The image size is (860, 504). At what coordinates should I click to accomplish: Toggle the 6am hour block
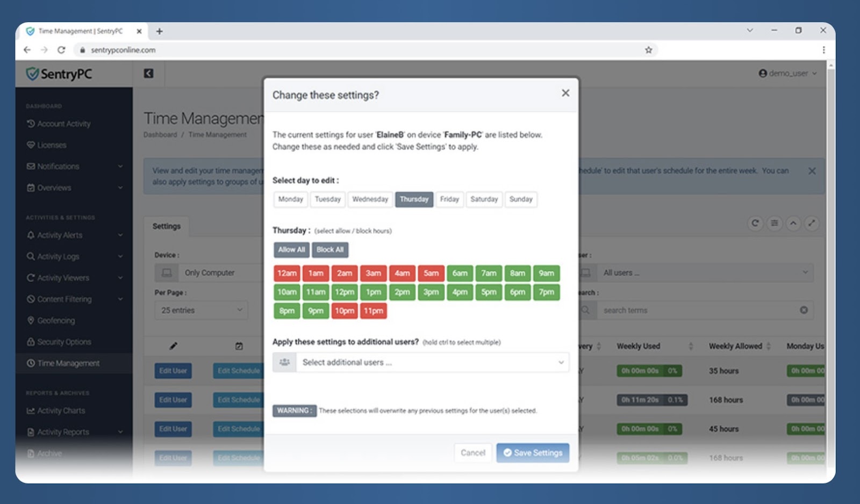(x=460, y=273)
